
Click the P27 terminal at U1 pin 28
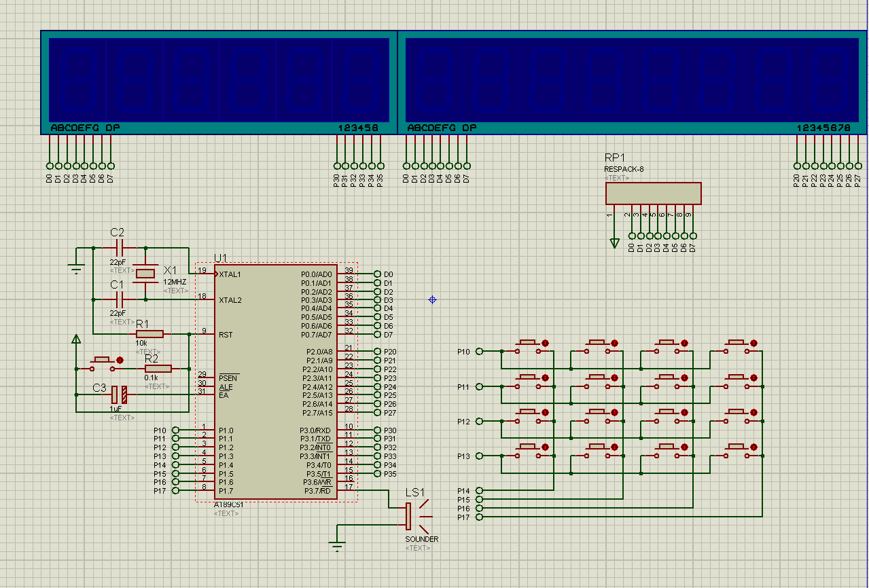pyautogui.click(x=377, y=412)
